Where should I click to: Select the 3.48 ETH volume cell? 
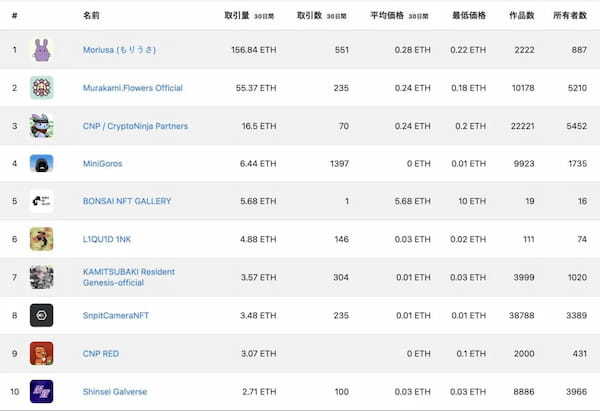258,315
